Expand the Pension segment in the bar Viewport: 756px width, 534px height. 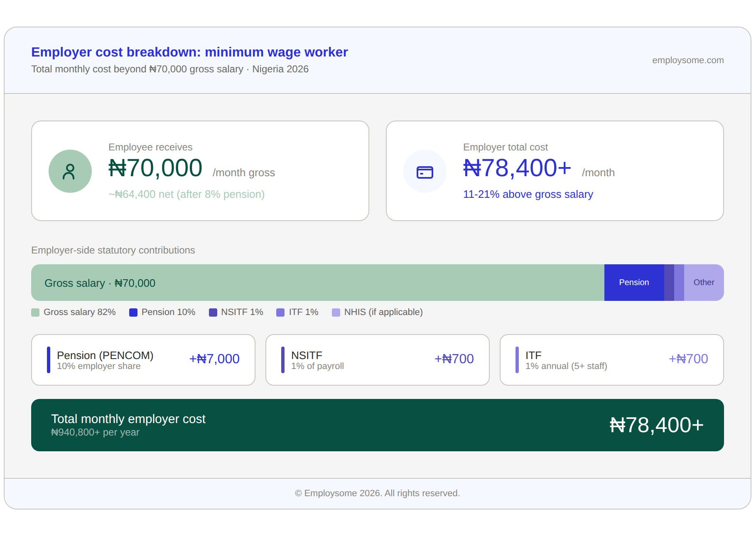[x=634, y=282]
